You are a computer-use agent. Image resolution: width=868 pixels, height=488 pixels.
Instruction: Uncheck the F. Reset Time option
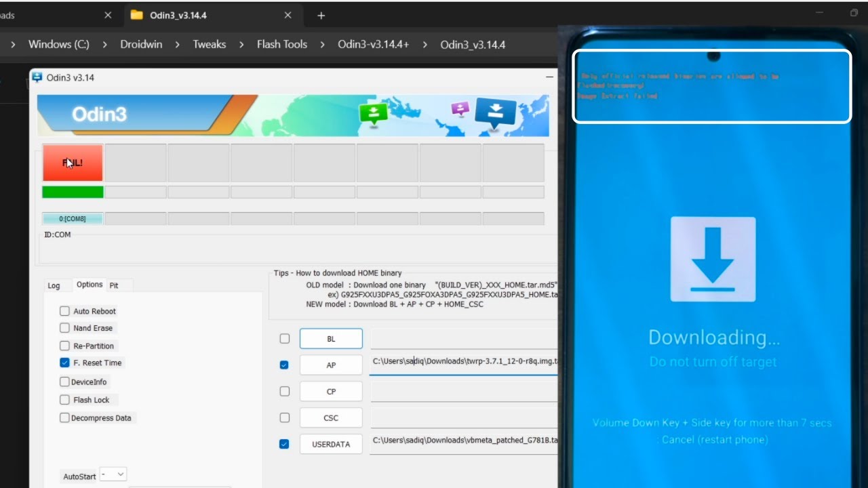point(64,363)
